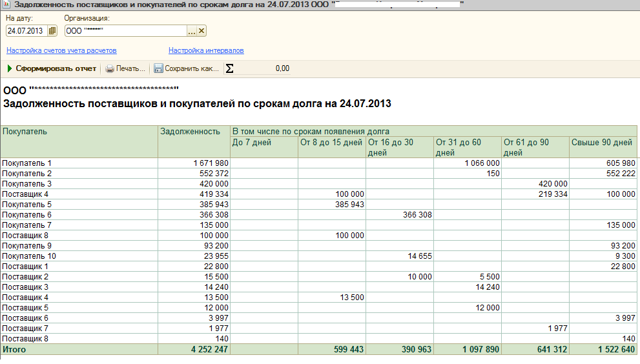Screen dimensions: 640x364
Task: Open organization selection with the ellipsis button
Action: click(191, 30)
